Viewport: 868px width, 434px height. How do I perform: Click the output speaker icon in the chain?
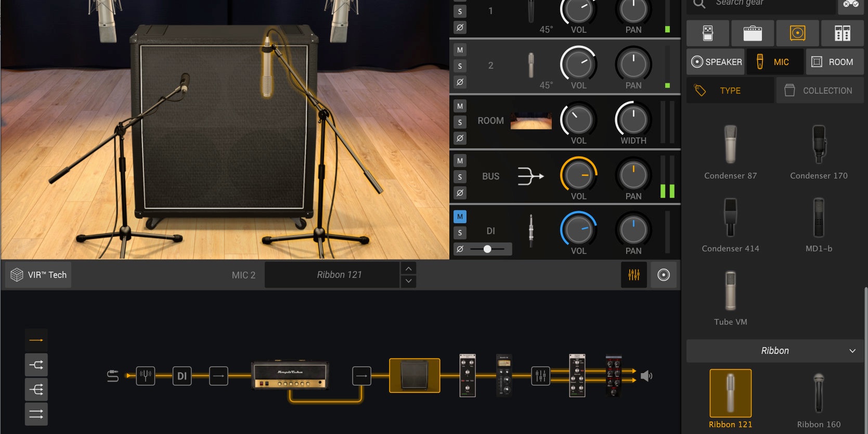(646, 376)
